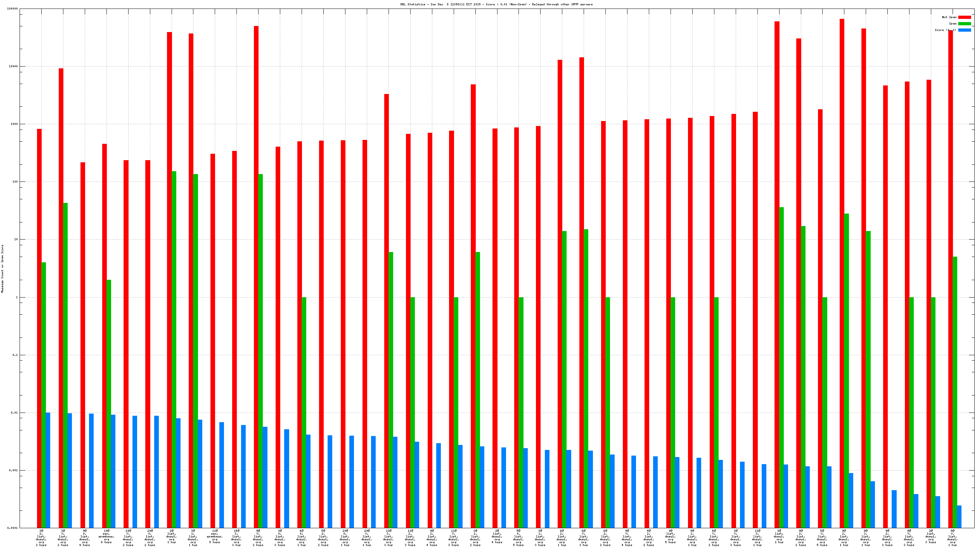Click the first red bar on the left
Viewport: 980px width, 551px height.
(39, 327)
